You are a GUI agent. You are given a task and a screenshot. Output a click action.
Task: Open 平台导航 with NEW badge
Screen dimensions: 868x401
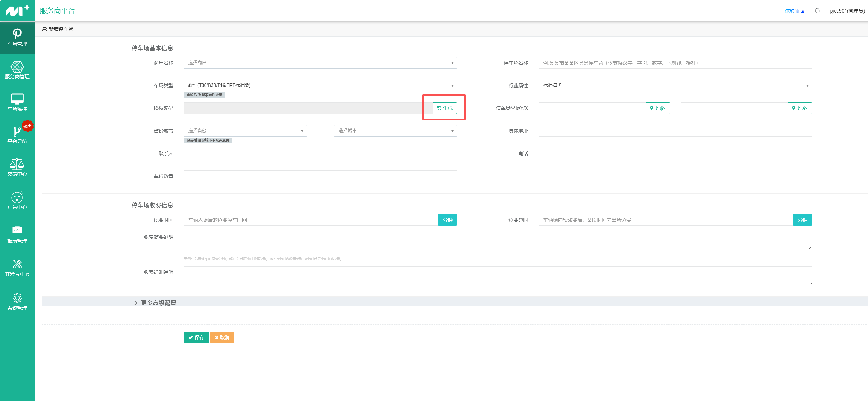[x=17, y=134]
